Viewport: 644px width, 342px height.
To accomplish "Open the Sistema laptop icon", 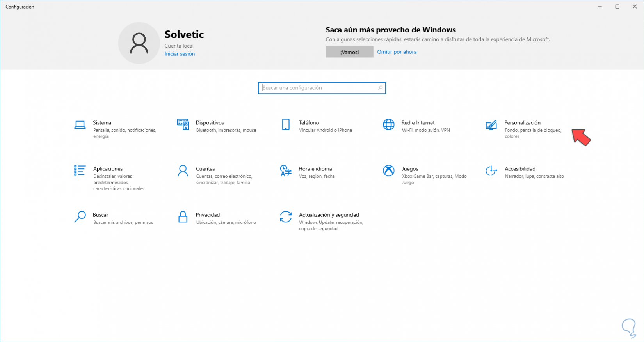I will click(x=80, y=125).
